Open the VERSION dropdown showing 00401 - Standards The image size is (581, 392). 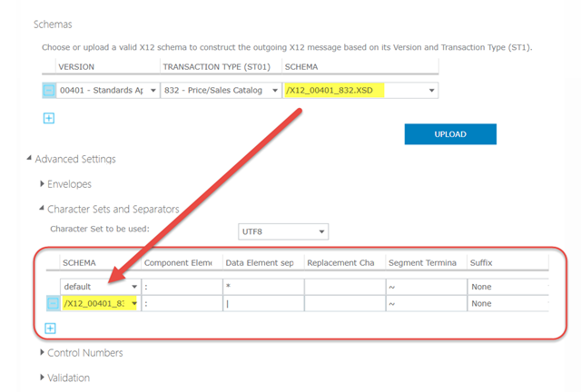point(107,90)
